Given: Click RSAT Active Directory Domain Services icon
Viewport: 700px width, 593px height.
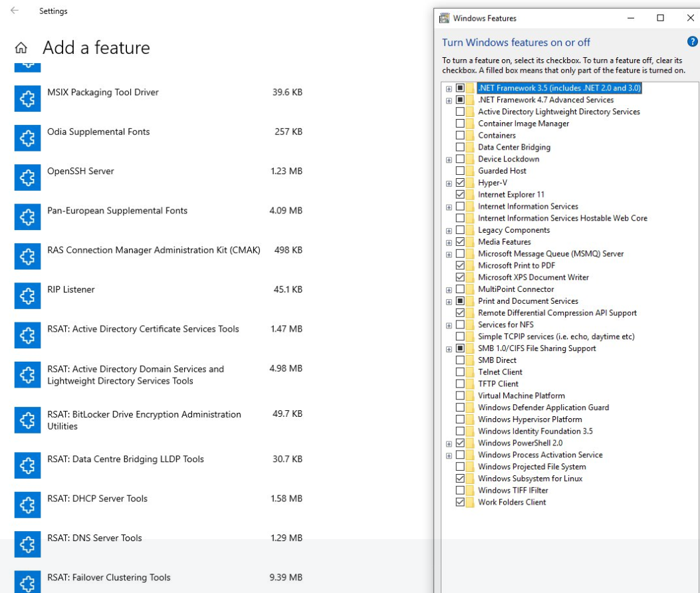Looking at the screenshot, I should coord(27,375).
